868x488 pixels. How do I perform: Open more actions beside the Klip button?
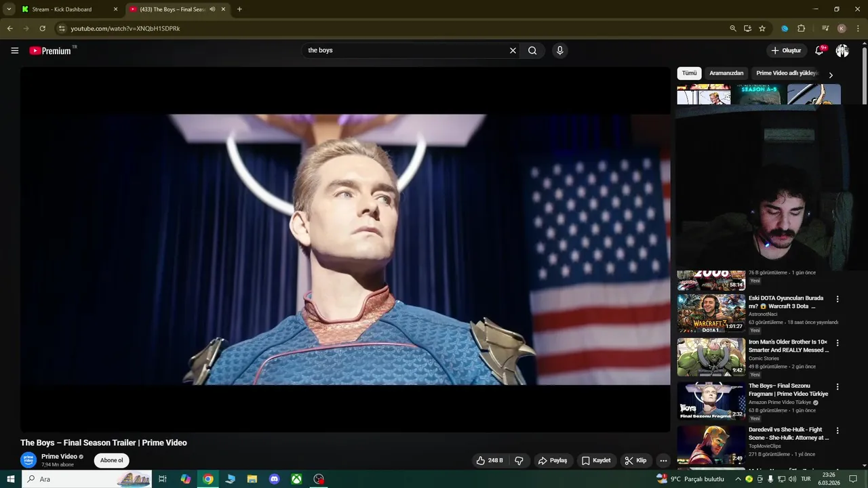click(x=663, y=460)
